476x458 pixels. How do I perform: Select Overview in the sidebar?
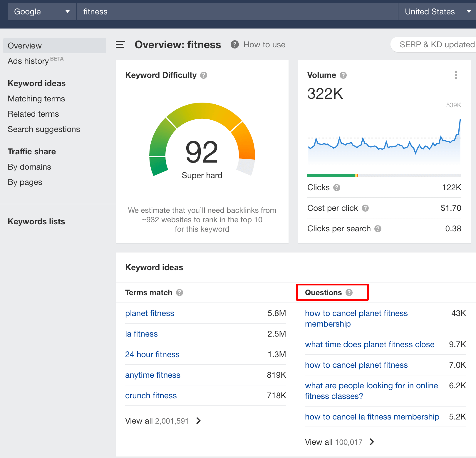55,46
